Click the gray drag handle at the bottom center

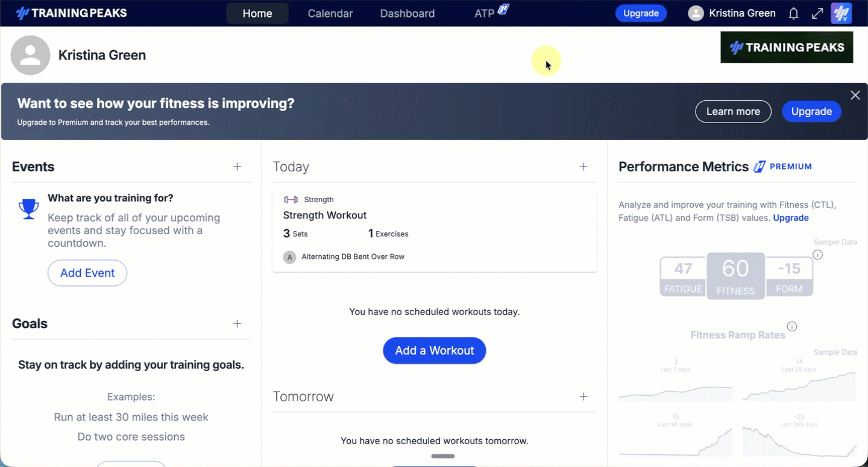click(443, 456)
